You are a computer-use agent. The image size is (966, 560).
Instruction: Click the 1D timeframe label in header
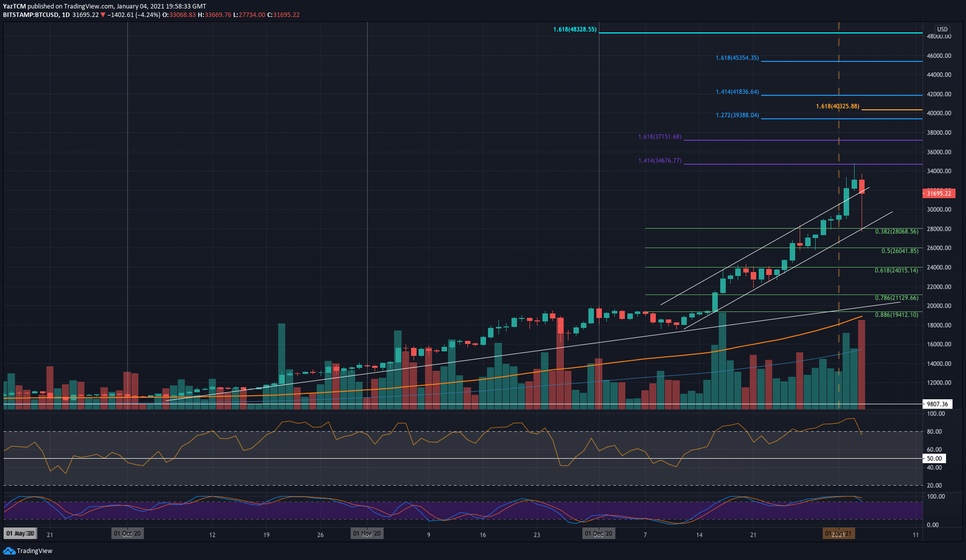click(65, 15)
